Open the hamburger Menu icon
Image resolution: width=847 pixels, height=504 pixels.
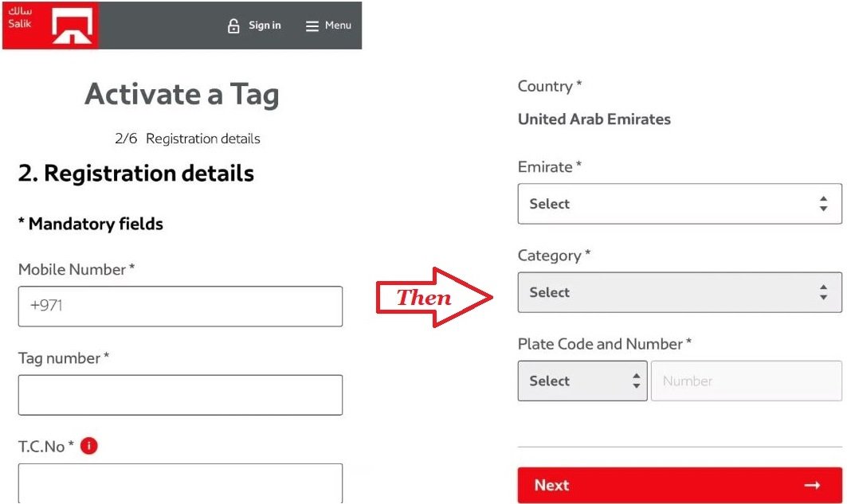tap(312, 26)
